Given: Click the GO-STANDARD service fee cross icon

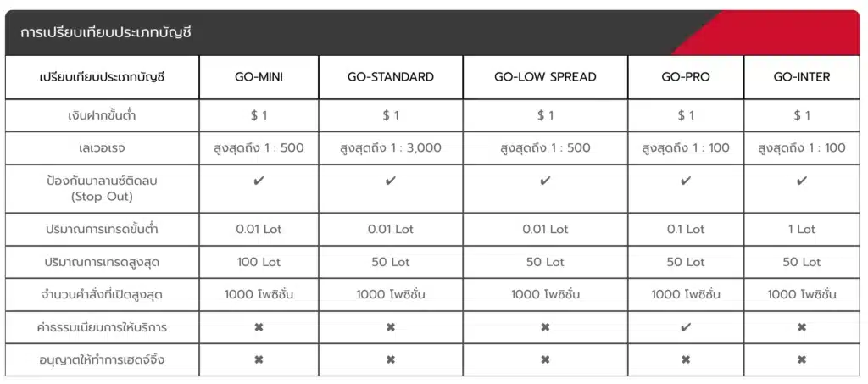Looking at the screenshot, I should tap(391, 327).
